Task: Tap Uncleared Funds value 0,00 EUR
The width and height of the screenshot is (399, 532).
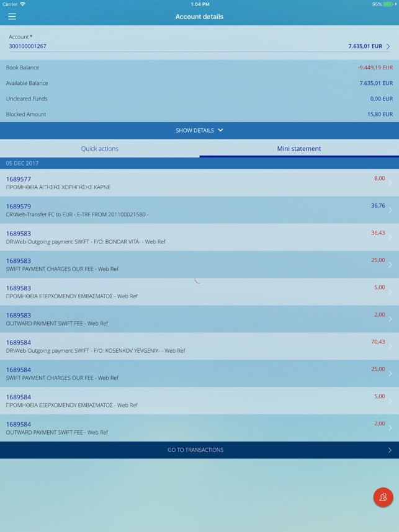Action: pos(382,99)
